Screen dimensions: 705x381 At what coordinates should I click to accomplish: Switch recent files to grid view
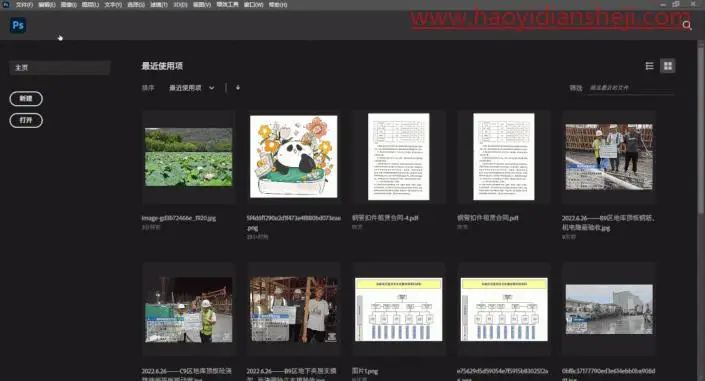point(668,66)
